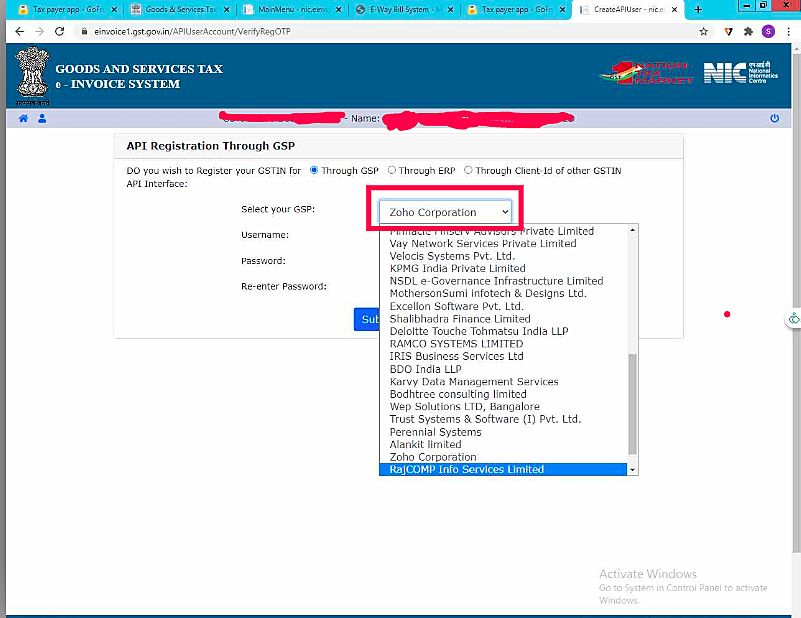Open the Select your GSP dropdown

pyautogui.click(x=444, y=212)
